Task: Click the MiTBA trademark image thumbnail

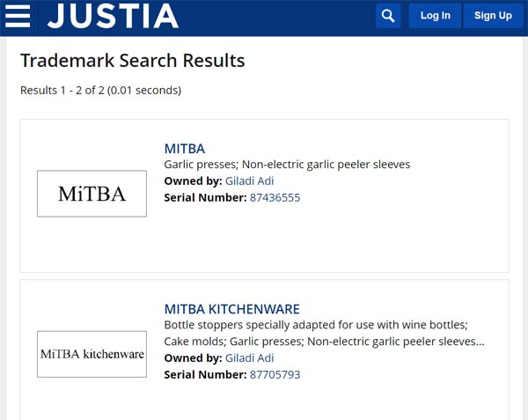Action: pos(92,194)
